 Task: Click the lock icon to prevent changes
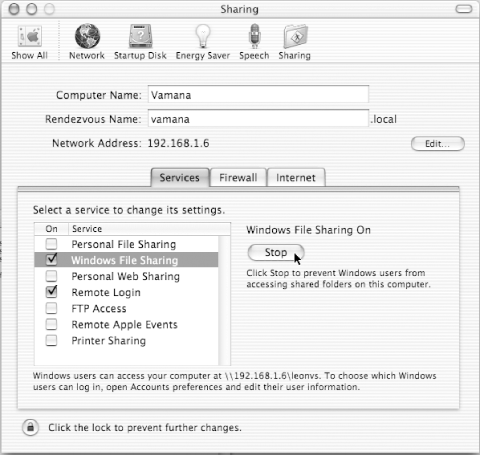(x=30, y=427)
